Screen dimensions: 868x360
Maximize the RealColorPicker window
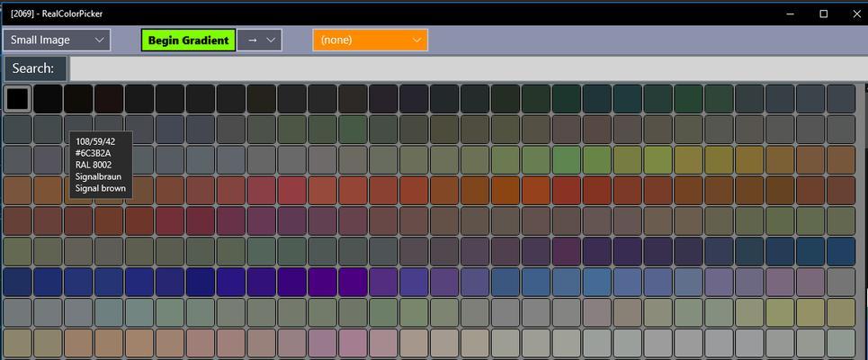click(823, 13)
